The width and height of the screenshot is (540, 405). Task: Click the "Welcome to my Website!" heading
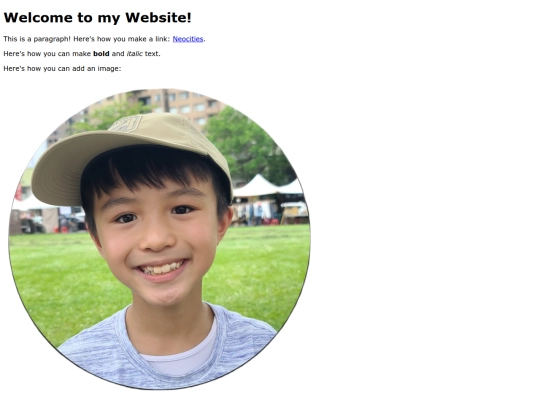coord(97,18)
